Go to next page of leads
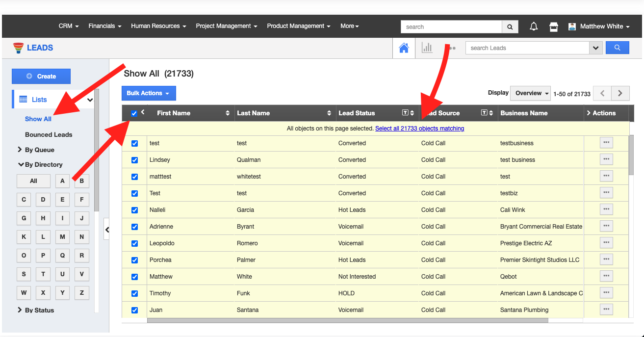The image size is (644, 337). pyautogui.click(x=620, y=93)
